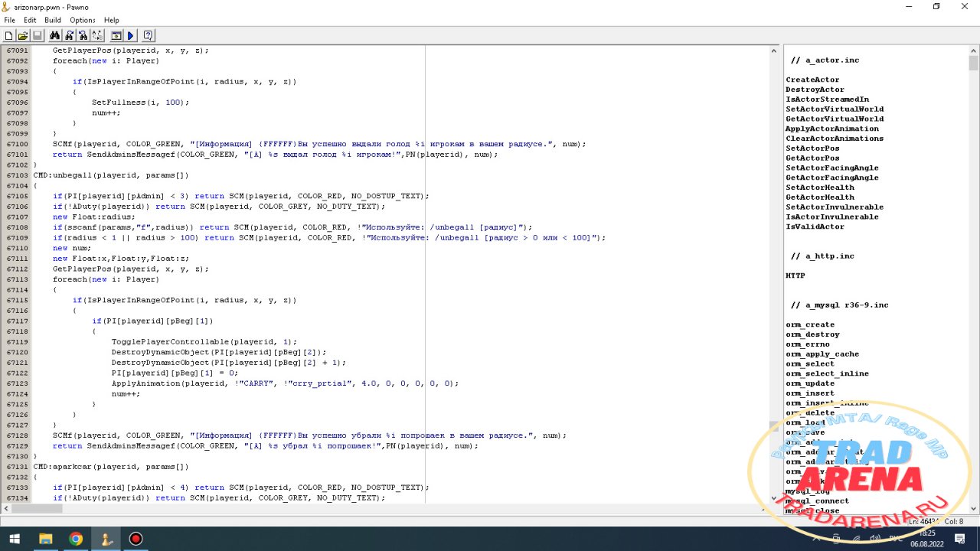The image size is (980, 551).
Task: Click the Find Previous toolbar icon
Action: click(83, 35)
